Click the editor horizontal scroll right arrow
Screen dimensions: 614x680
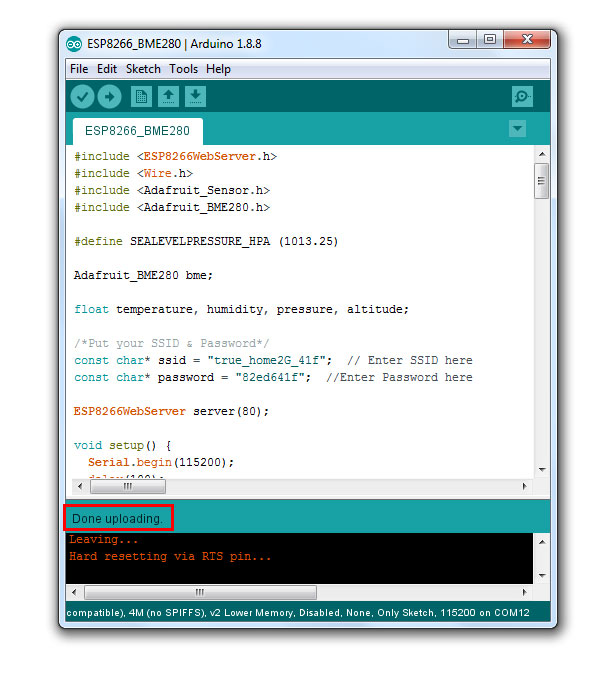click(x=524, y=486)
